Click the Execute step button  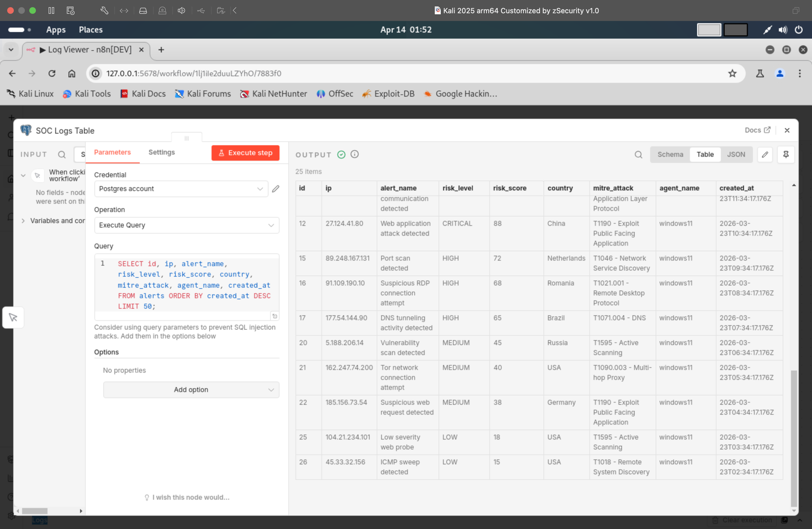click(245, 153)
